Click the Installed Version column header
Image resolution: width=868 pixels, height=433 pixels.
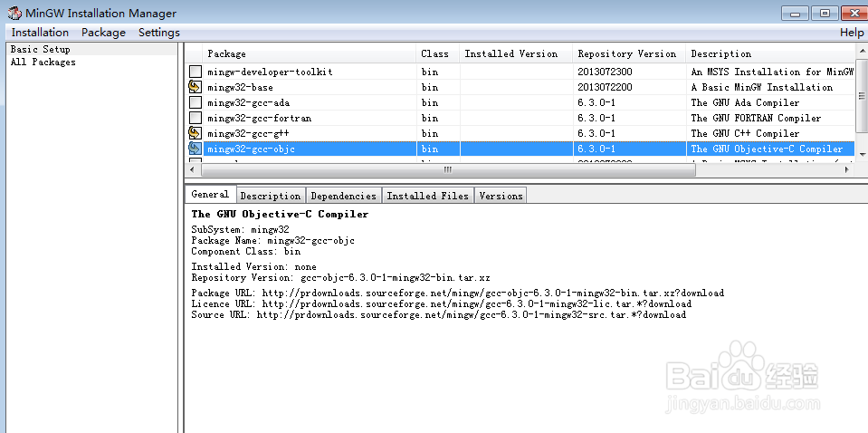pos(516,53)
